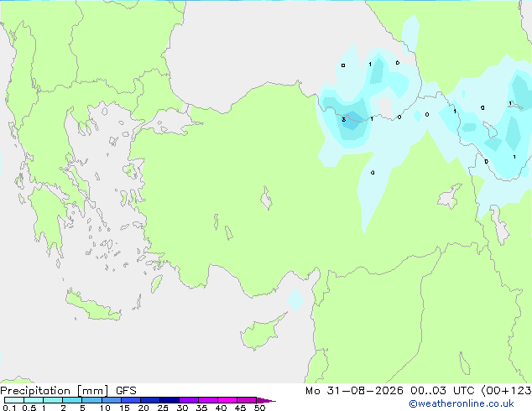Click the '45' legend scale label
This screenshot has height=411, width=532.
(240, 408)
